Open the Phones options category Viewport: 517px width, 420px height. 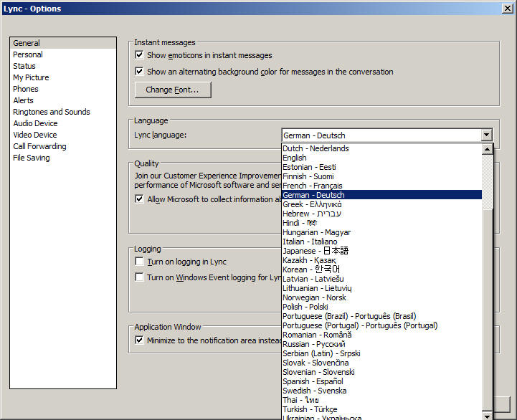(x=63, y=89)
